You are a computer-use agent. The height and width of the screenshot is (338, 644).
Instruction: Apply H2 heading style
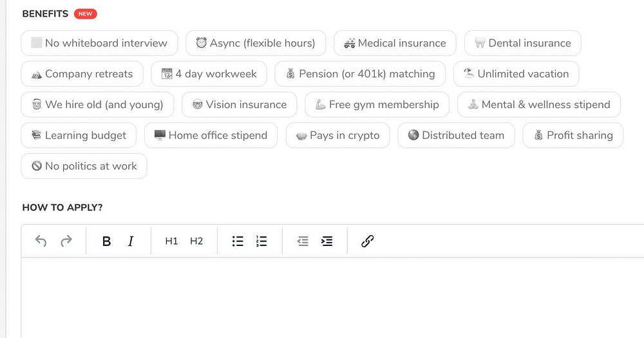(x=196, y=241)
